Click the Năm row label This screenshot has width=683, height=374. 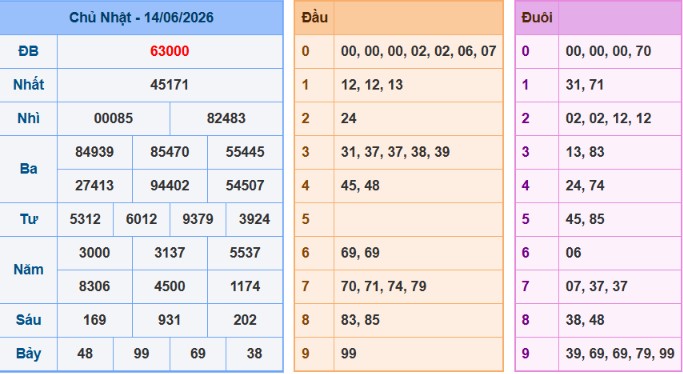(28, 270)
